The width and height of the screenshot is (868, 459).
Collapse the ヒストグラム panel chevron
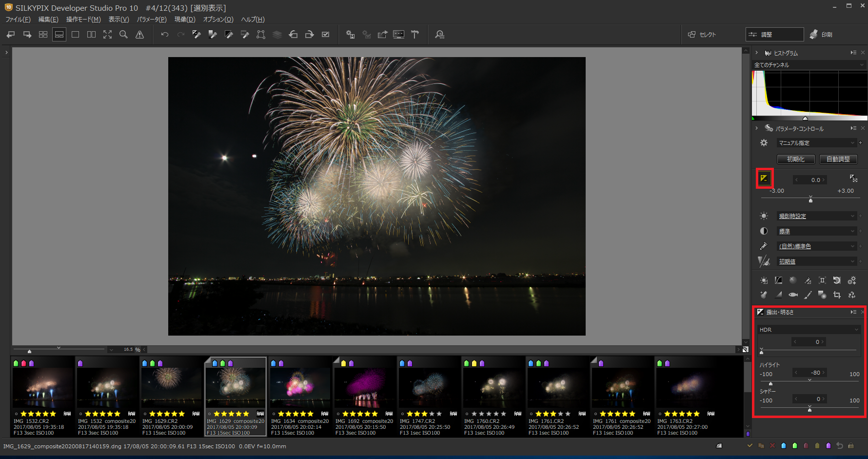756,53
